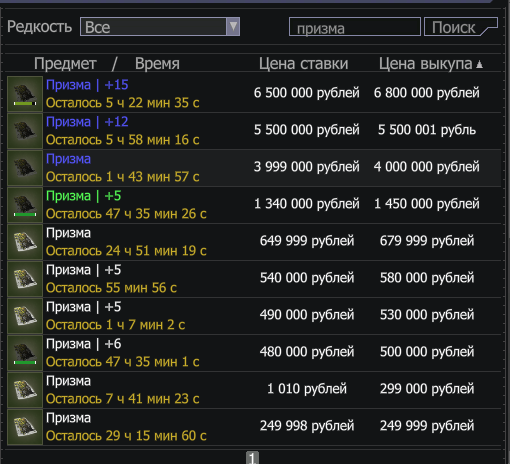
Task: Click the Призма +15 item icon
Action: 25,94
